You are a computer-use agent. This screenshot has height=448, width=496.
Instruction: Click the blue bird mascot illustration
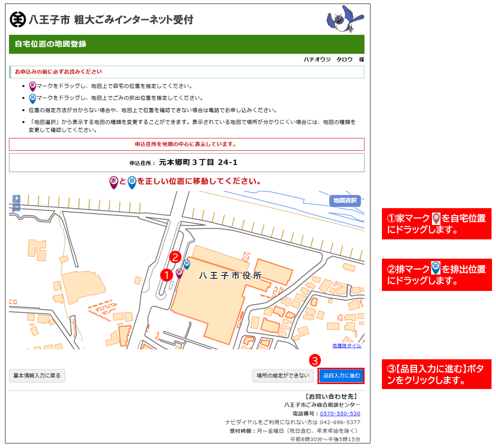[344, 19]
